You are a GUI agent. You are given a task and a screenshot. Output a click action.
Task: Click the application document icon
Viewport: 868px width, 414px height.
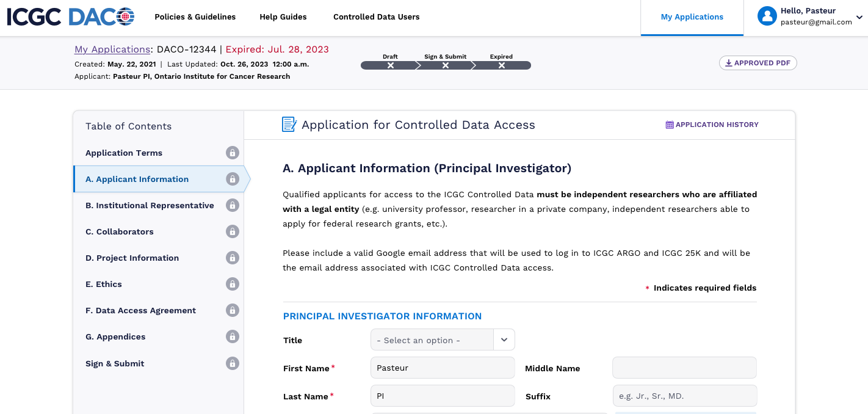tap(289, 125)
